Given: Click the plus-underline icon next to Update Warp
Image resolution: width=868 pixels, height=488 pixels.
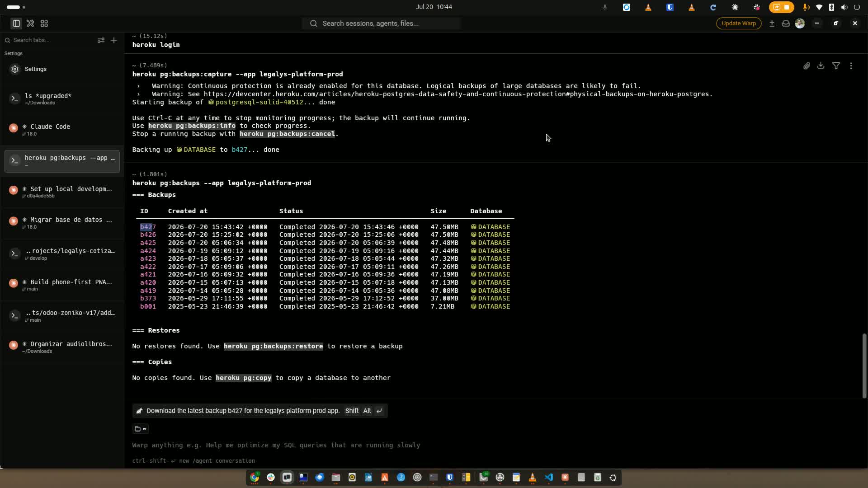Looking at the screenshot, I should click(772, 23).
